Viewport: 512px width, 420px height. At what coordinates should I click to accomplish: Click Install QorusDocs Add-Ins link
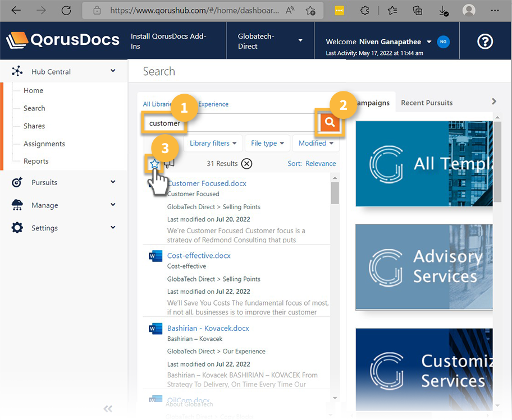(168, 41)
